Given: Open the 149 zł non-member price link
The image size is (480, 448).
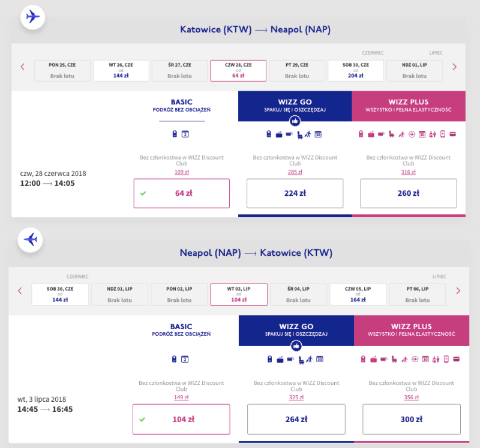Looking at the screenshot, I should (181, 398).
